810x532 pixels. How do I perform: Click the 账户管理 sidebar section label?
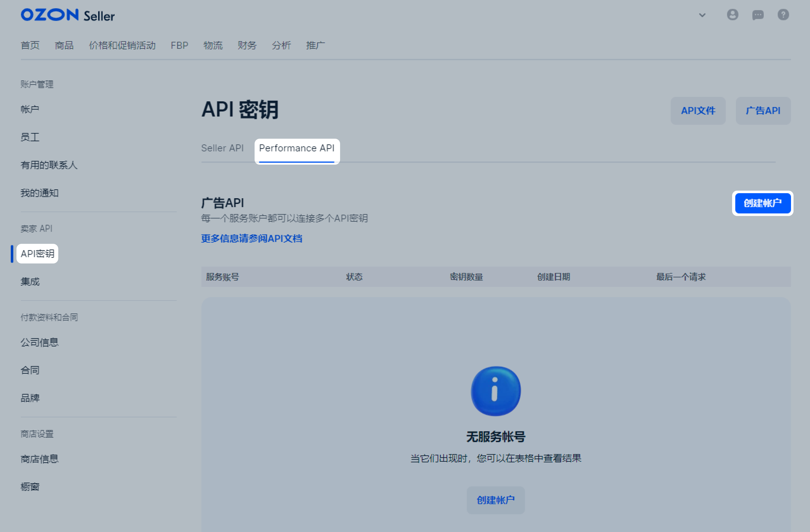click(x=37, y=84)
